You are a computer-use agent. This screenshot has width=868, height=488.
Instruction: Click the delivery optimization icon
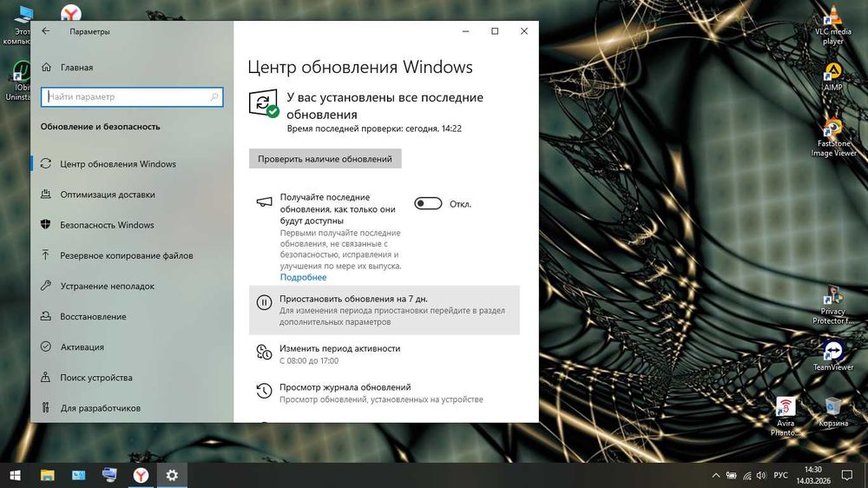pyautogui.click(x=45, y=194)
